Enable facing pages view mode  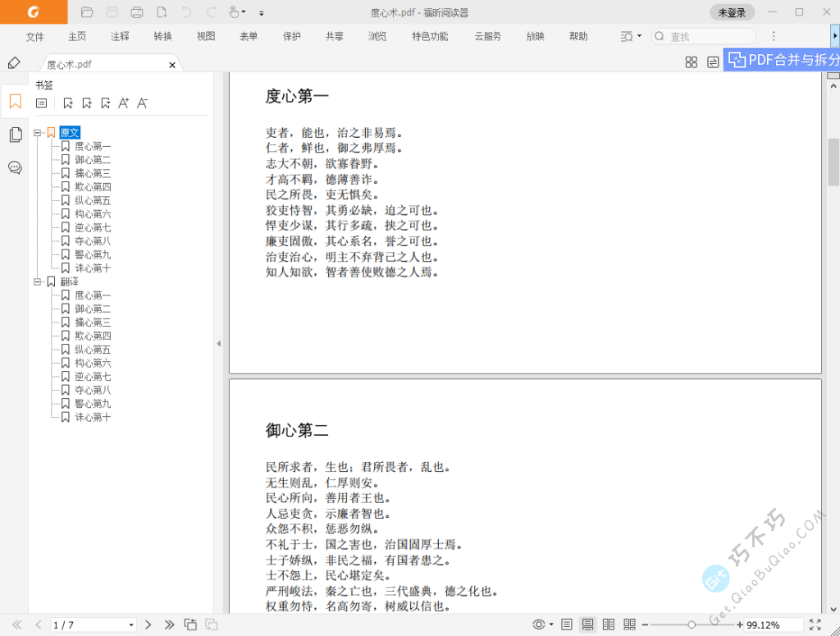pyautogui.click(x=608, y=624)
